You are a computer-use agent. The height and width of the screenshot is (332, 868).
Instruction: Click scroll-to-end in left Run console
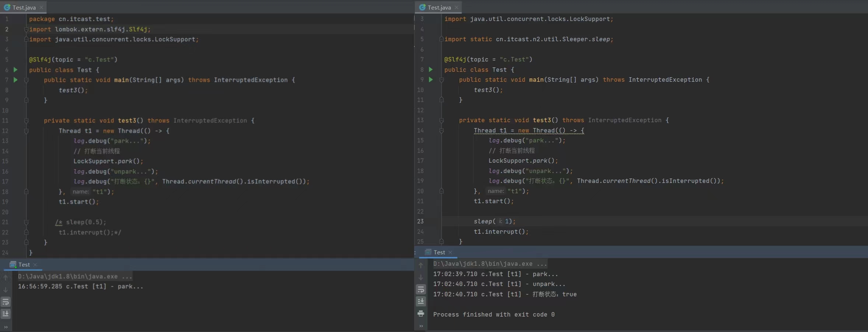tap(6, 314)
